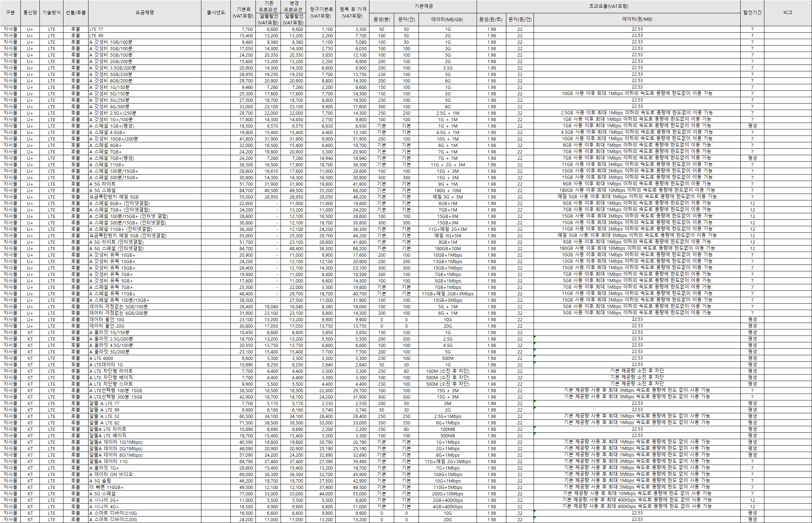The width and height of the screenshot is (812, 523).
Task: Click plan cell A 올라잇 4.5G/100분
Action: [145, 346]
